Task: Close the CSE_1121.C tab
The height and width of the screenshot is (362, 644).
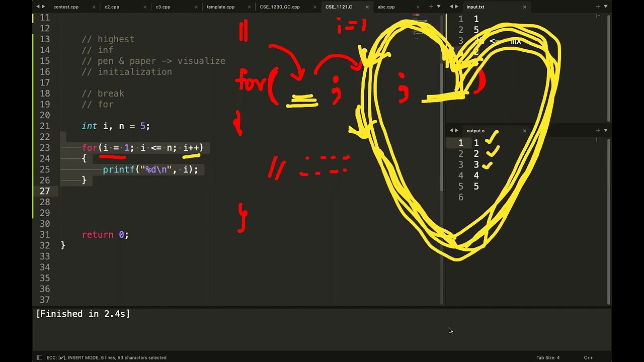Action: point(367,7)
